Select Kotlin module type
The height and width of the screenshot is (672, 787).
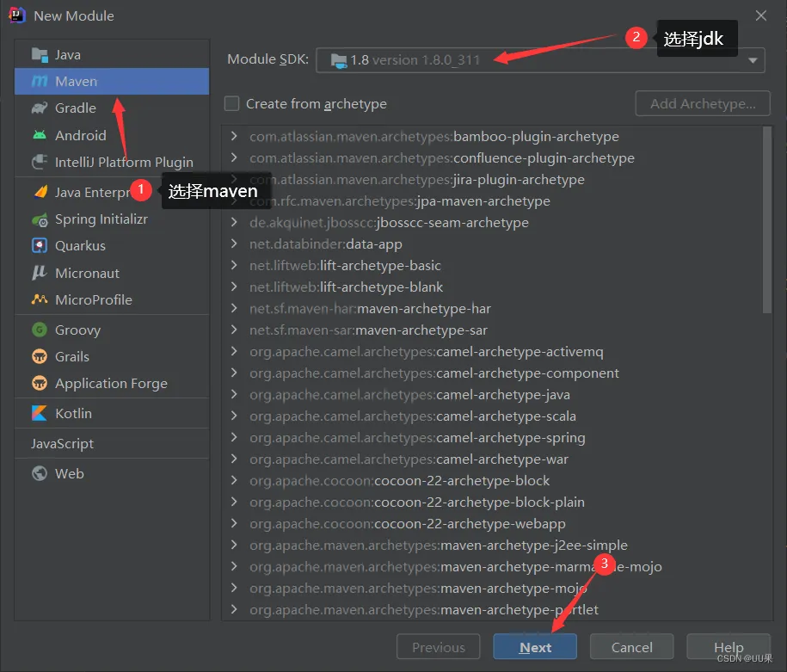click(112, 413)
